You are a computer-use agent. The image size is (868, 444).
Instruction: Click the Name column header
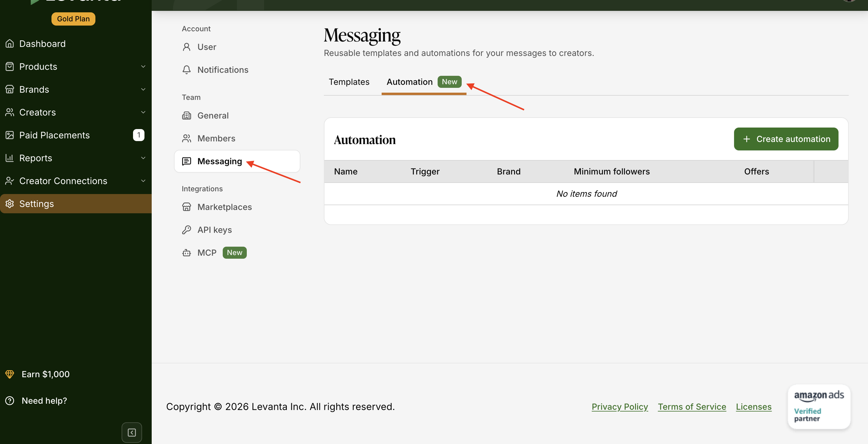click(x=346, y=171)
